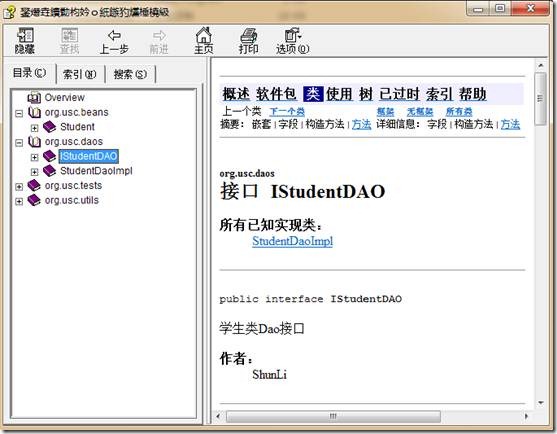Click the horizontal scrollbar left arrow
Viewport: 557px width, 434px height.
[x=218, y=416]
